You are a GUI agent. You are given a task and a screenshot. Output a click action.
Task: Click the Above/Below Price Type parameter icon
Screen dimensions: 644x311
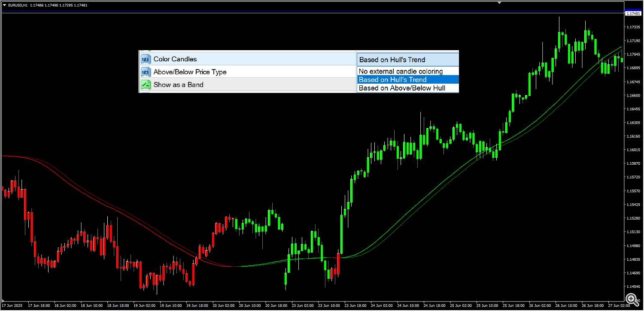pyautogui.click(x=146, y=72)
